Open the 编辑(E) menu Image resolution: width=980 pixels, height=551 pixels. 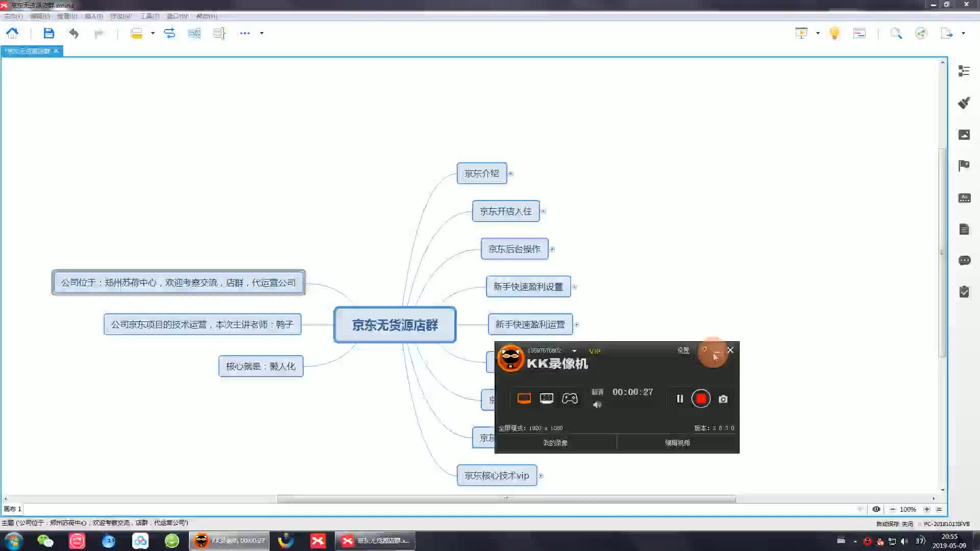40,16
